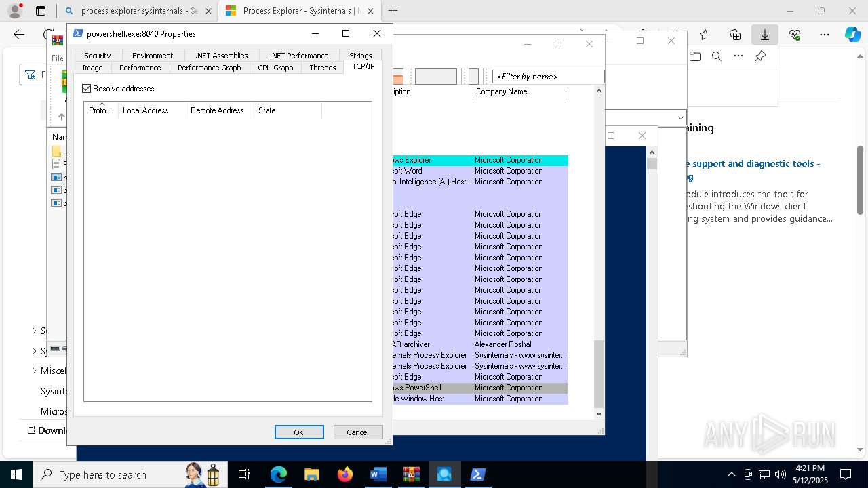Open notification center on taskbar
Viewport: 868px width, 488px height.
846,474
